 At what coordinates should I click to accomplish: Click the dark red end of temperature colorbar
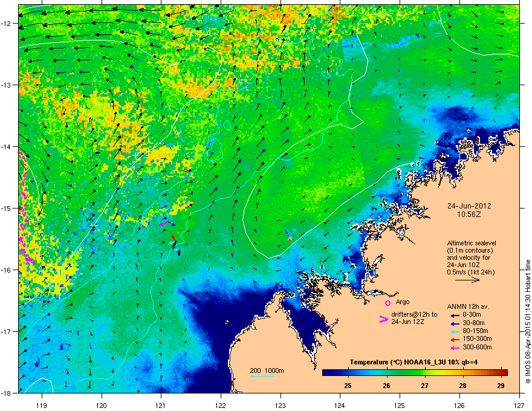coord(505,372)
